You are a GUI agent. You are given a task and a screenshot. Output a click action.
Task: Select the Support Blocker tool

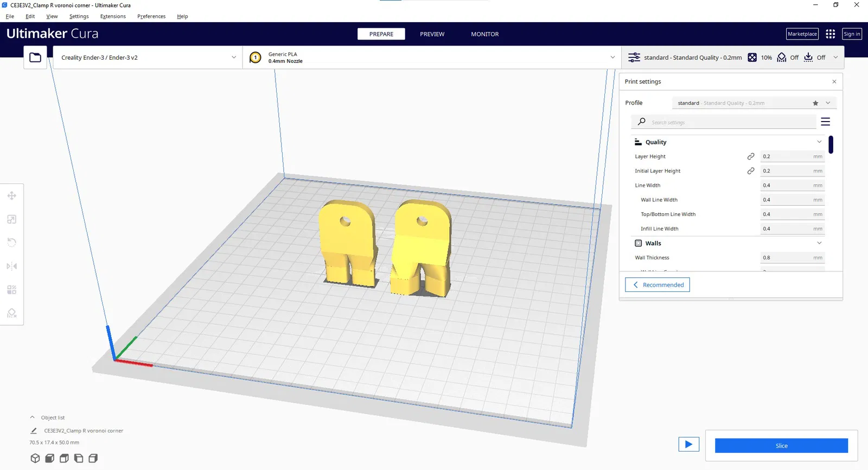[12, 313]
